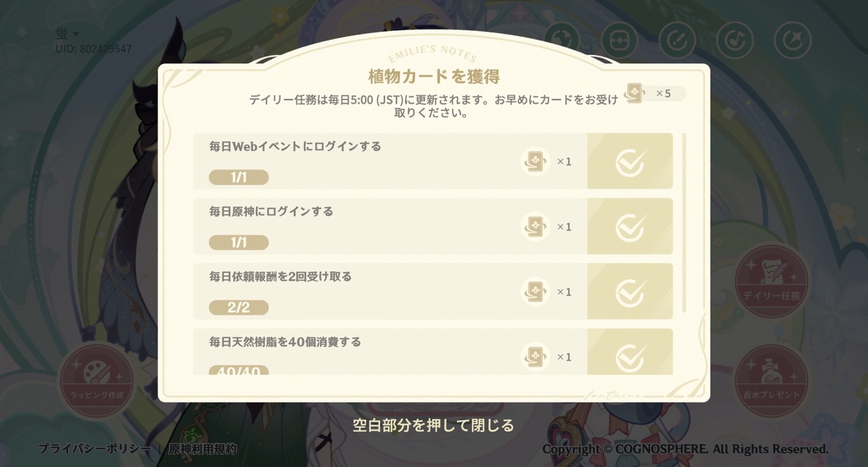Click the 2/2 progress badge on the quest
868x467 pixels.
[239, 307]
